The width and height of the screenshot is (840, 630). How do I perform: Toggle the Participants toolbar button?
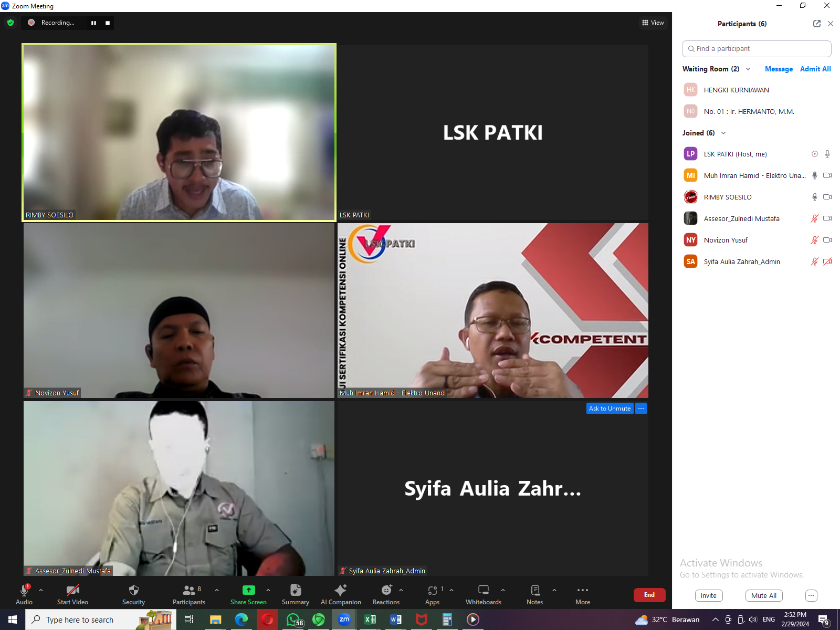click(x=189, y=594)
